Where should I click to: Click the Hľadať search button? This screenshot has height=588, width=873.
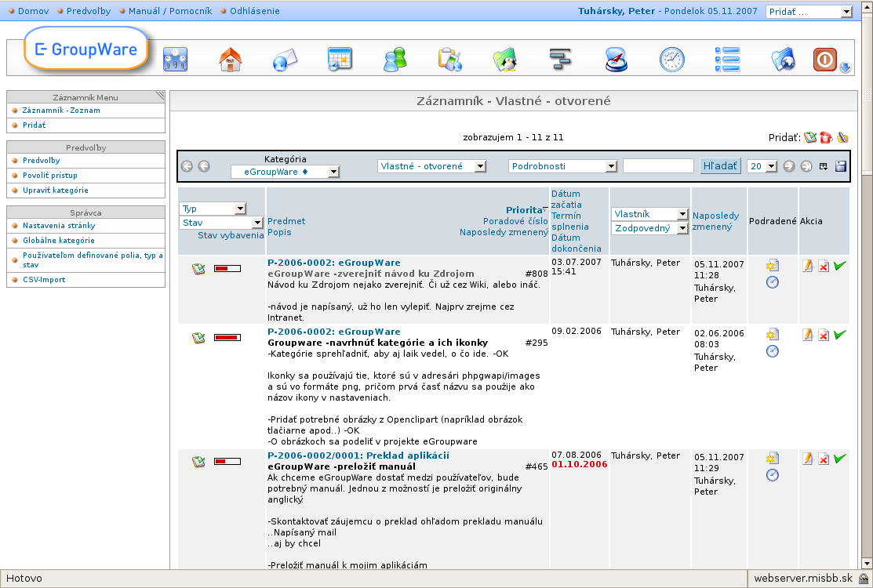[x=720, y=165]
